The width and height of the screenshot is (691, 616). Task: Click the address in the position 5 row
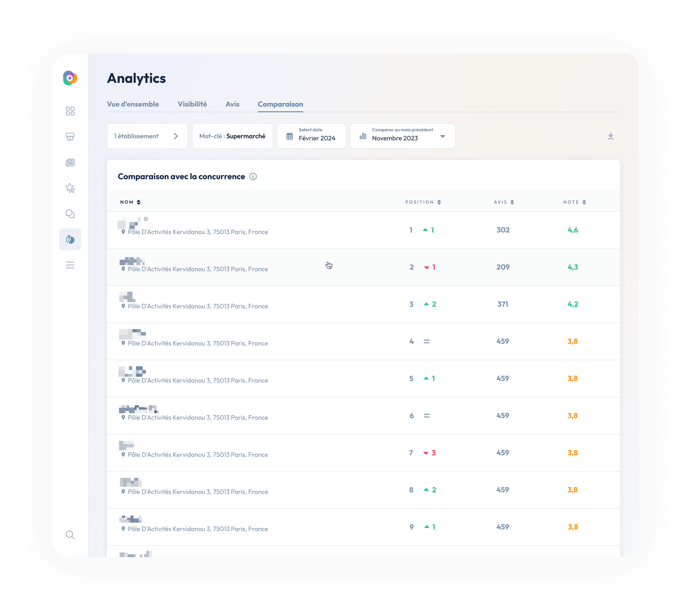[x=198, y=380]
